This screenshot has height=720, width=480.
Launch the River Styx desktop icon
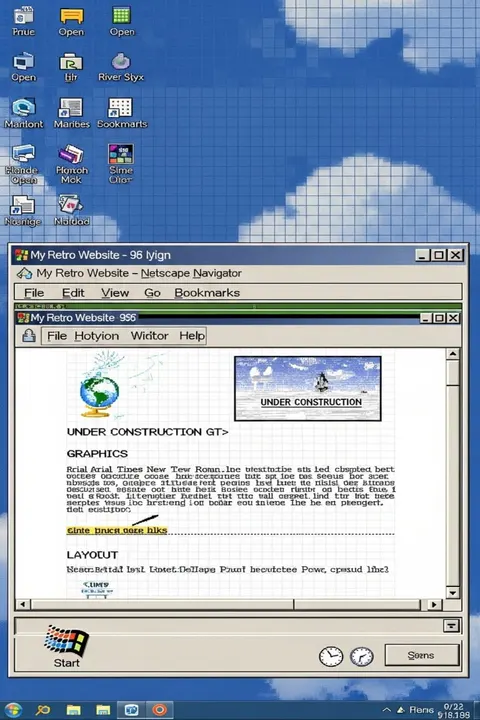[x=121, y=67]
